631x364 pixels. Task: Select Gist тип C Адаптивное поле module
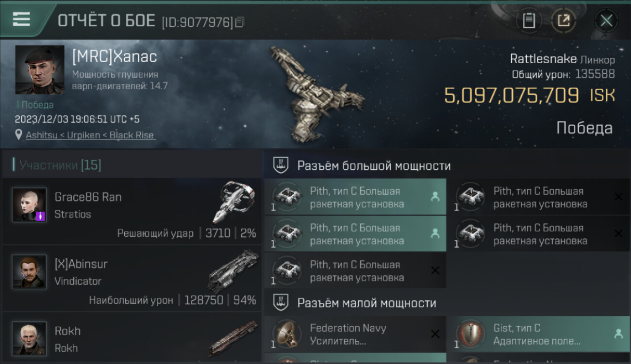(538, 334)
